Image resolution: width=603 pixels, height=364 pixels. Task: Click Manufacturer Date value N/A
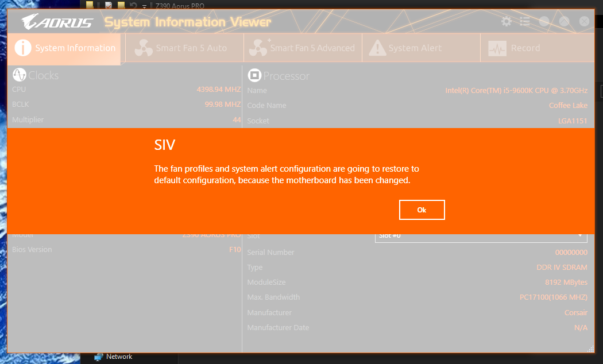pos(581,327)
